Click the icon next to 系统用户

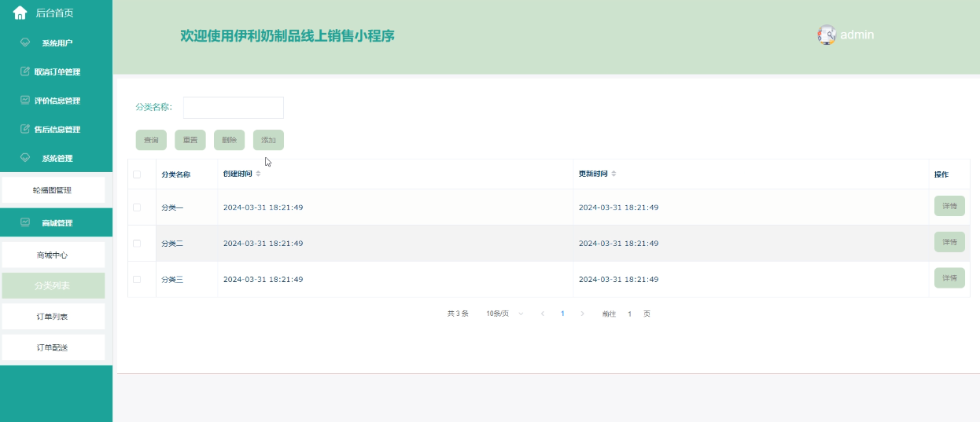[25, 42]
